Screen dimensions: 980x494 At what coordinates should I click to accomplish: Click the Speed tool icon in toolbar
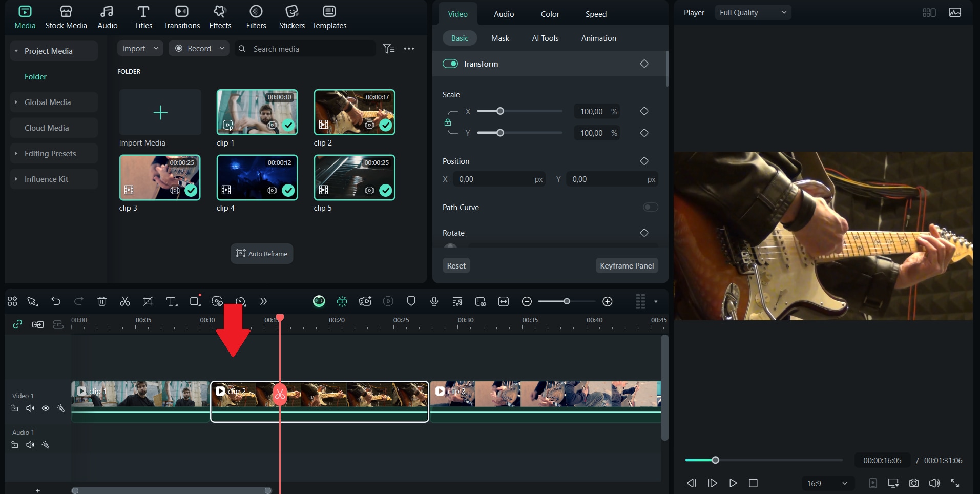pyautogui.click(x=241, y=301)
